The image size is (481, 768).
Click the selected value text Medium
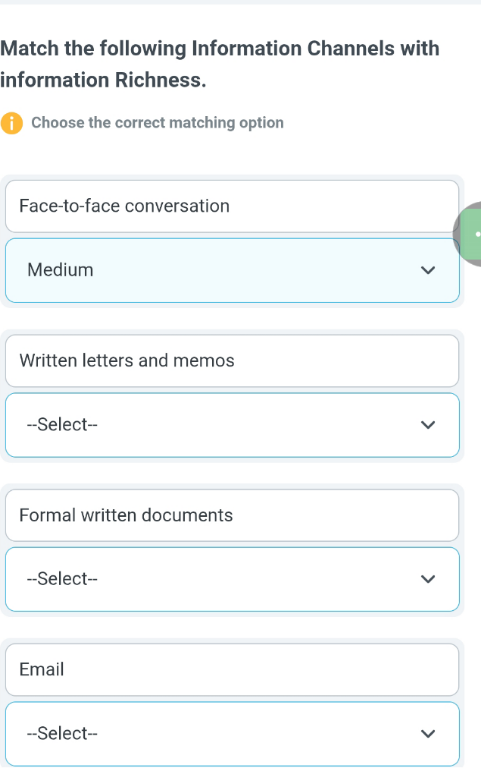[x=60, y=270]
